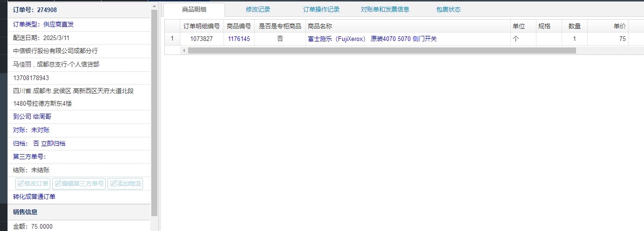Viewport: 644px width, 231px height.
Task: Click the note 到公司 给周哥
Action: 32,116
